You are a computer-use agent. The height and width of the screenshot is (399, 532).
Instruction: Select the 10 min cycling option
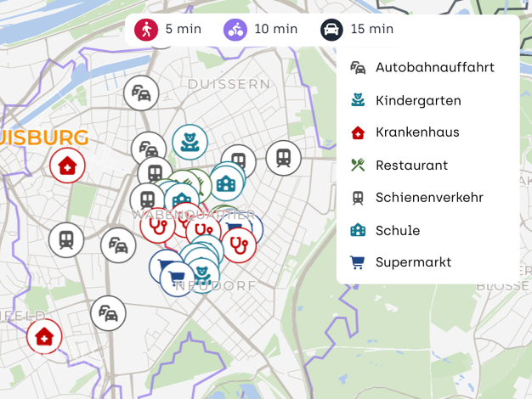pos(260,30)
